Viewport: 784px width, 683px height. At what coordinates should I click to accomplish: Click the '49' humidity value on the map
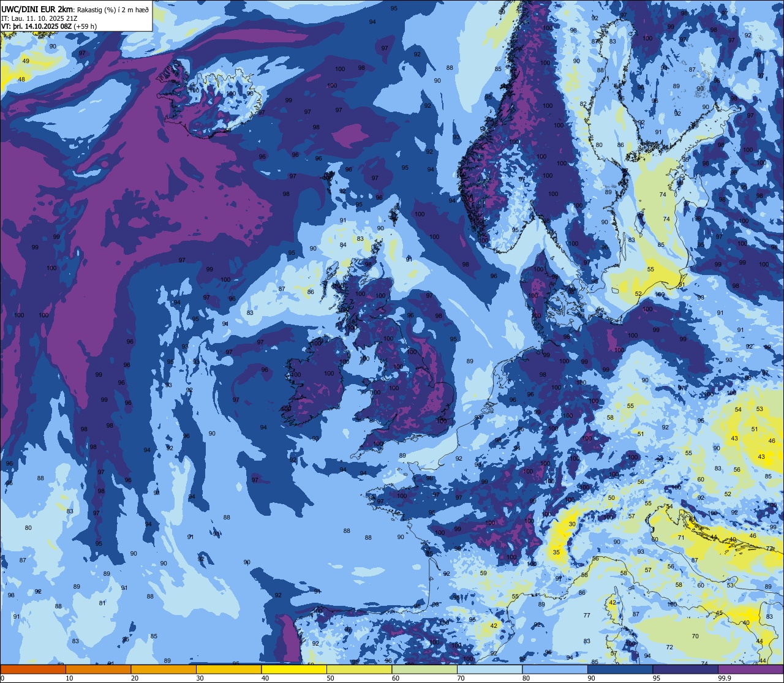[x=26, y=61]
